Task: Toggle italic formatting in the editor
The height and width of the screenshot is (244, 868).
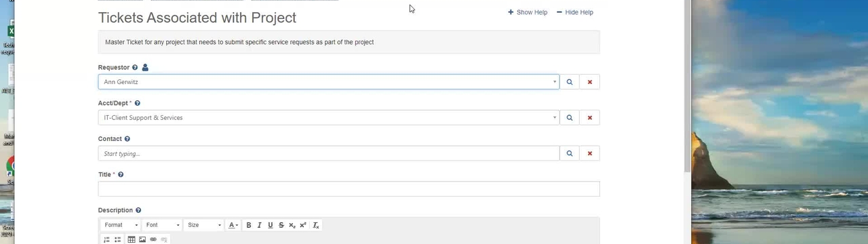Action: pos(259,225)
